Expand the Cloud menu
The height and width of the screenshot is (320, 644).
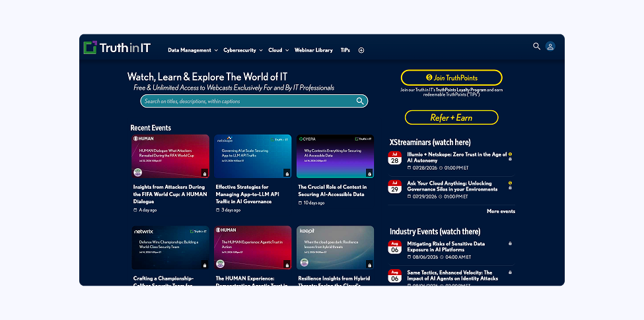click(x=279, y=50)
